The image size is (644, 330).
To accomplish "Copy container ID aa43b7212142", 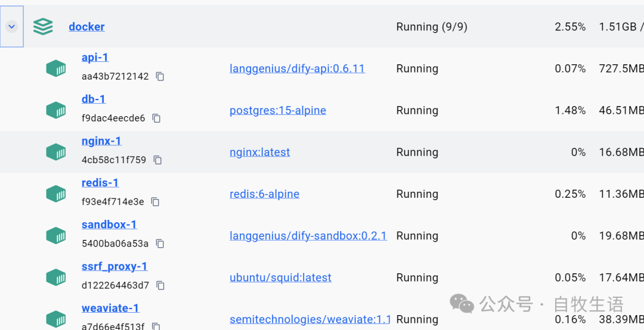I will 160,76.
